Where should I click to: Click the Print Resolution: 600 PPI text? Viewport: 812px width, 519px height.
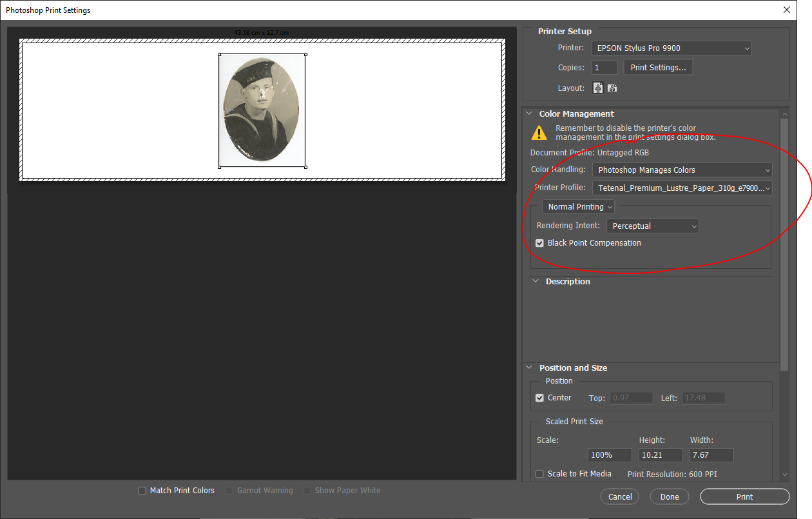[x=672, y=475]
